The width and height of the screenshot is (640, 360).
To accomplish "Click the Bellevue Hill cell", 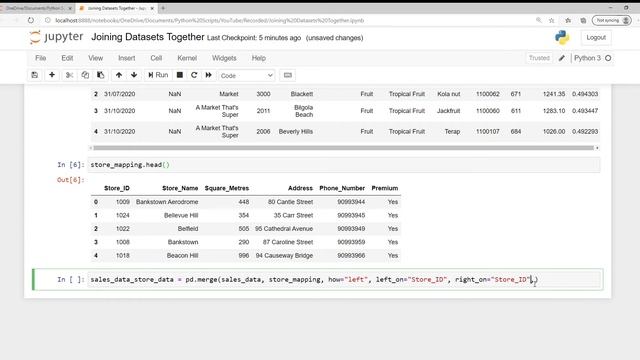I will (x=181, y=216).
